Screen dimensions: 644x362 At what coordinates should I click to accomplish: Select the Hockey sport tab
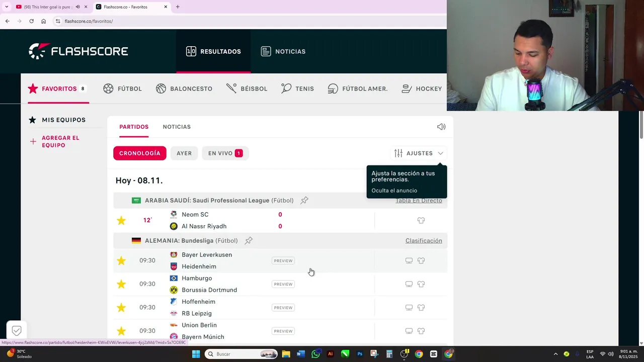pyautogui.click(x=422, y=88)
